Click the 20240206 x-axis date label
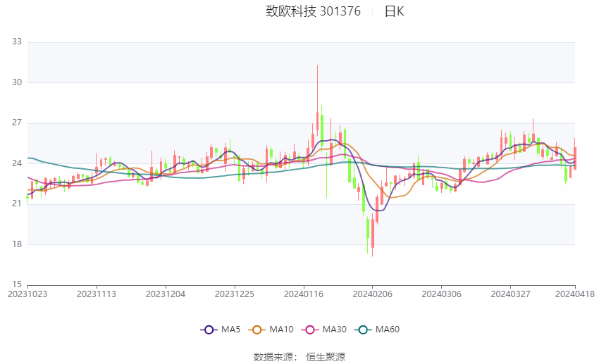 coord(373,294)
